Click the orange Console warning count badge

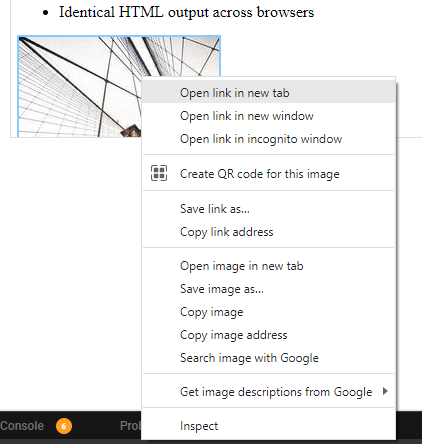coord(64,426)
